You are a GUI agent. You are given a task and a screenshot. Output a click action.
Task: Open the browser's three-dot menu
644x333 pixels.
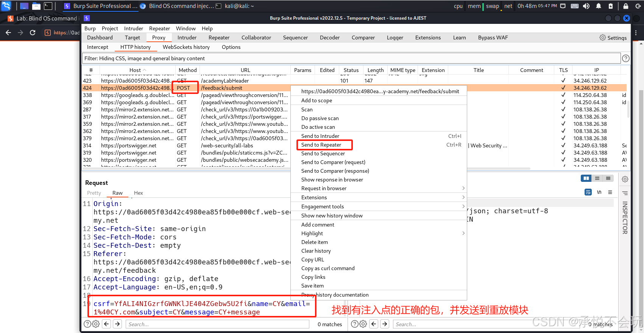(x=636, y=33)
